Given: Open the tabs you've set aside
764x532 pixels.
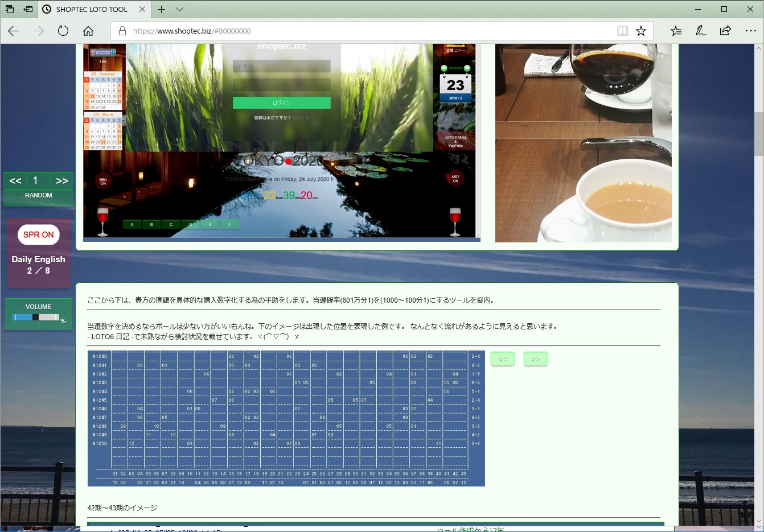Looking at the screenshot, I should point(10,9).
